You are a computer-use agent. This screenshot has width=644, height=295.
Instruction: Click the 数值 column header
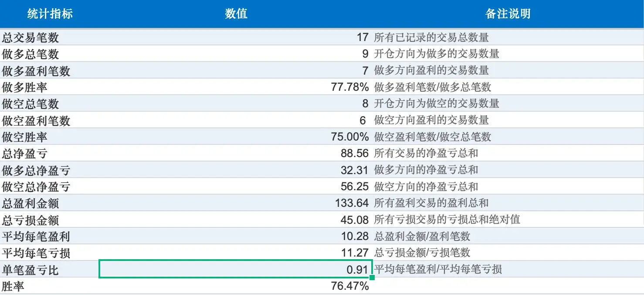click(236, 14)
